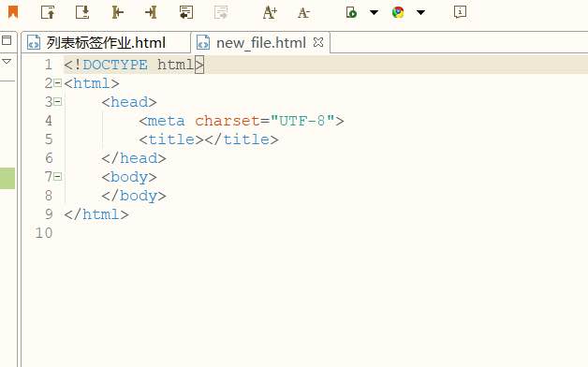Click the meta tag name on line 4
Screen dimensions: 588x367
167,121
